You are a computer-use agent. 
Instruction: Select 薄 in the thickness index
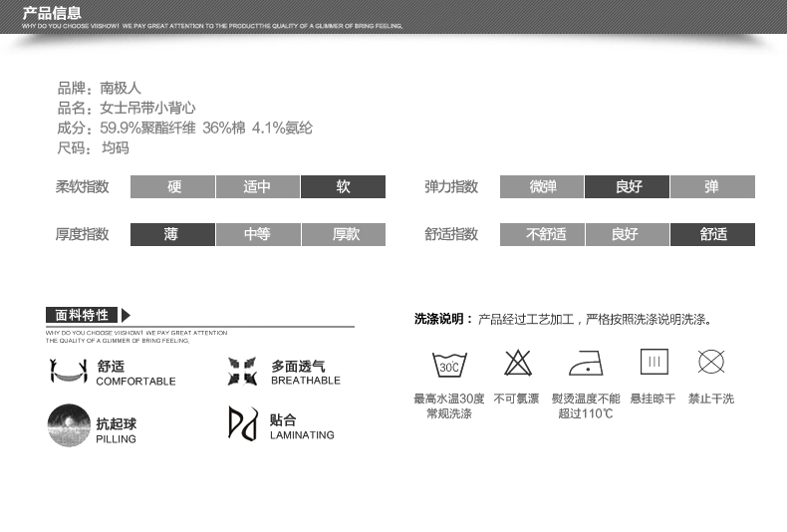click(x=172, y=235)
